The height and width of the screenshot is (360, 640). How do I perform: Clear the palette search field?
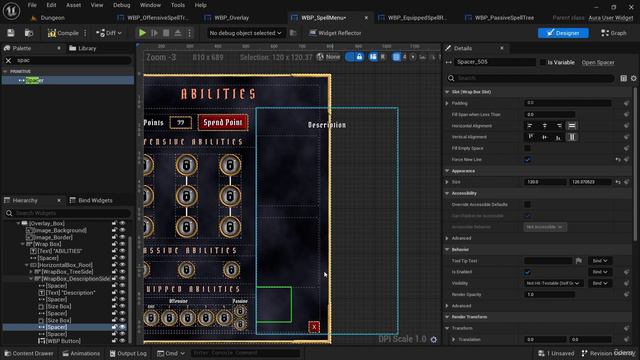(9, 60)
